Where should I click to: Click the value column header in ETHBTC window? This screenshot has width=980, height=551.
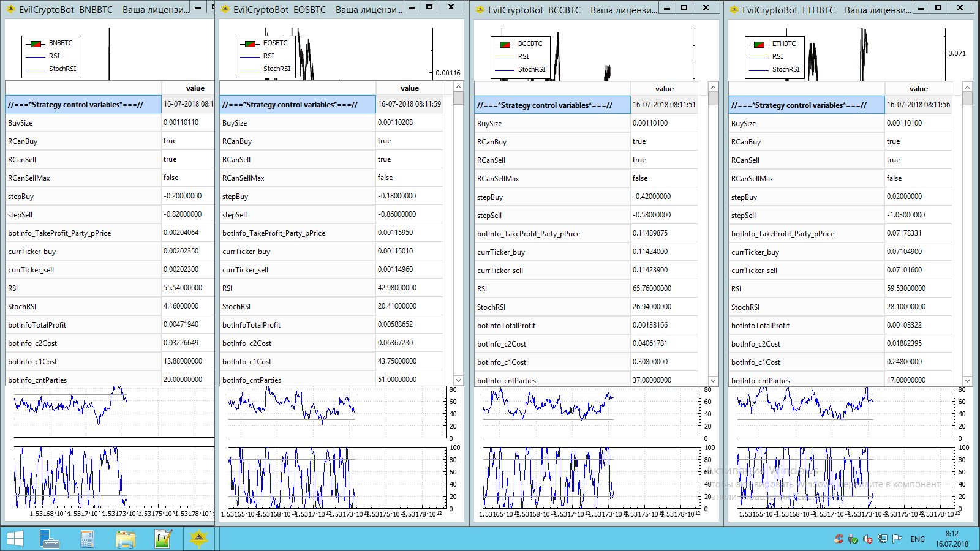(x=918, y=89)
